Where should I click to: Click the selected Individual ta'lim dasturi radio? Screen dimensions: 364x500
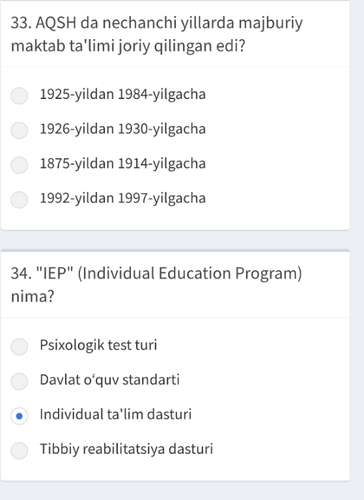pos(19,416)
